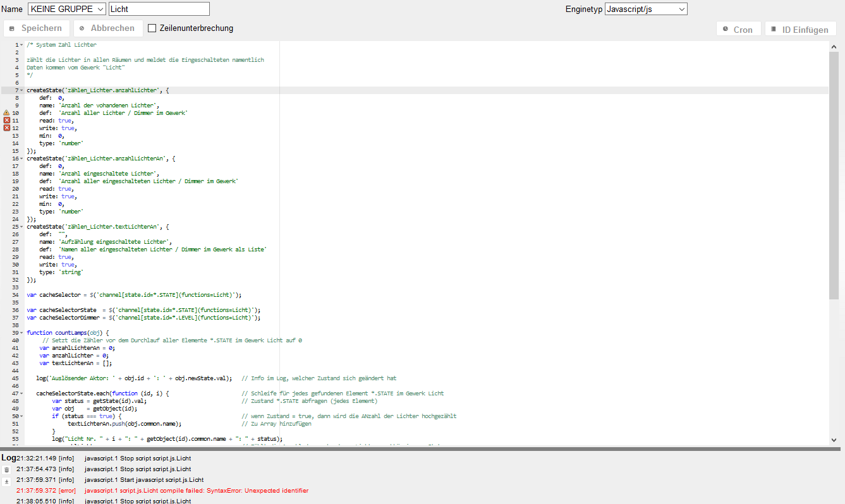Image resolution: width=845 pixels, height=504 pixels.
Task: Click the editor scrollbar down arrow
Action: (834, 440)
